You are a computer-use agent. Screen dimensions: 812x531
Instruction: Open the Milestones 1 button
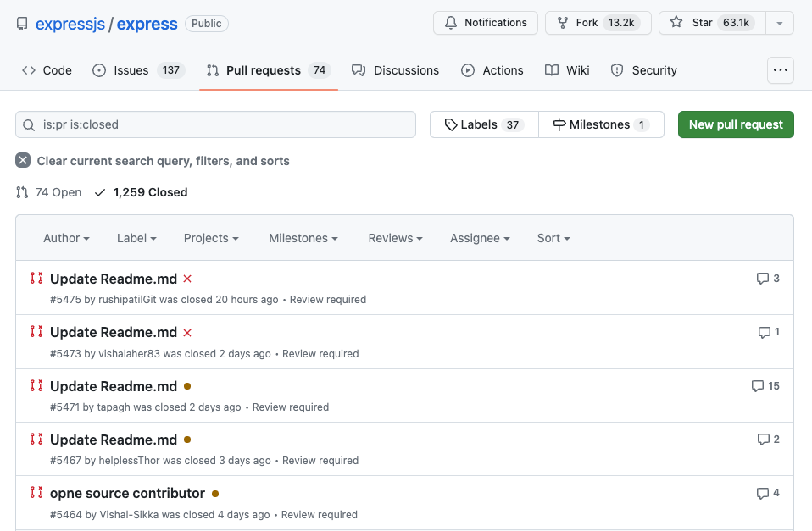tap(601, 124)
